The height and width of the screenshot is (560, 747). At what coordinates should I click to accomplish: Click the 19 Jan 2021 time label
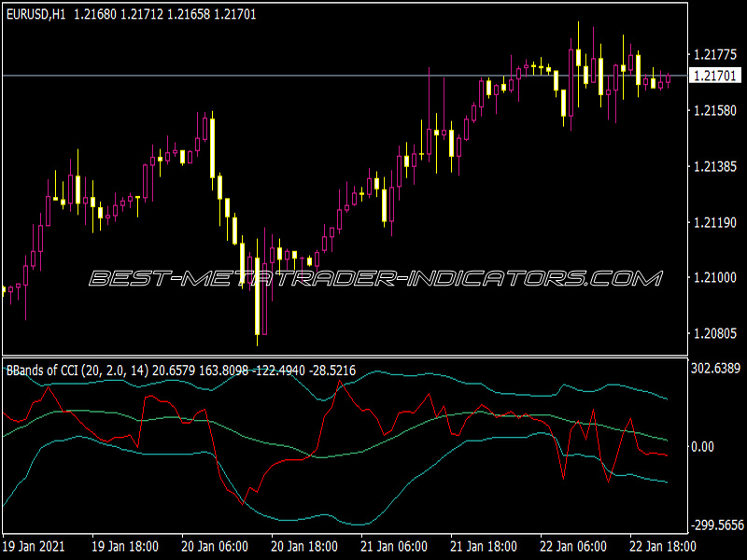pyautogui.click(x=34, y=546)
